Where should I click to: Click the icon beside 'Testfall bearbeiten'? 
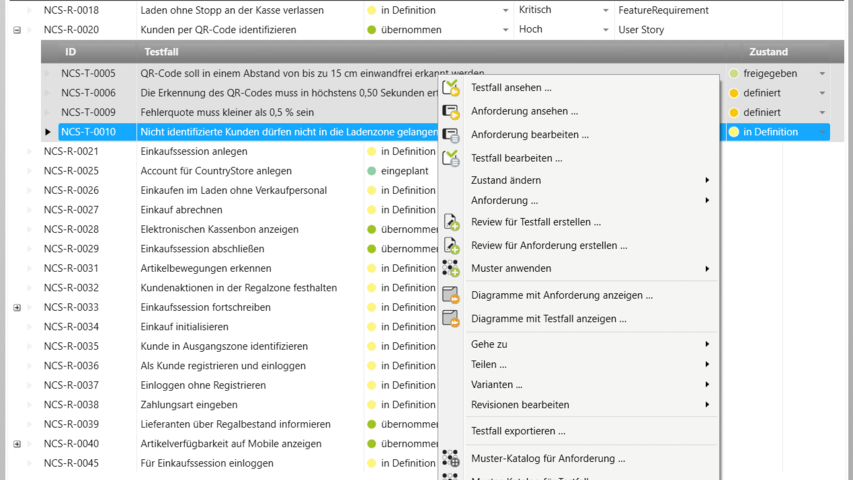click(451, 158)
